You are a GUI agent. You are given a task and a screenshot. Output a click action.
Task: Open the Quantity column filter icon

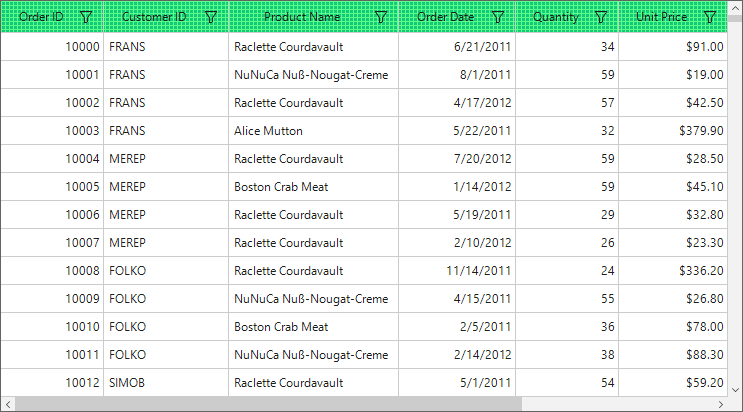point(601,17)
